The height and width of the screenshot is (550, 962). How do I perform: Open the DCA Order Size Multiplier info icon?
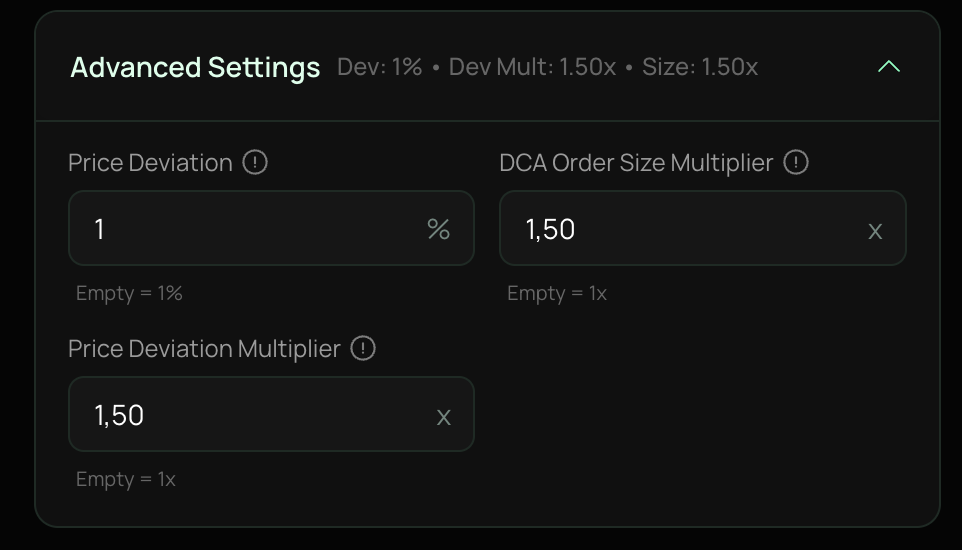coord(796,162)
